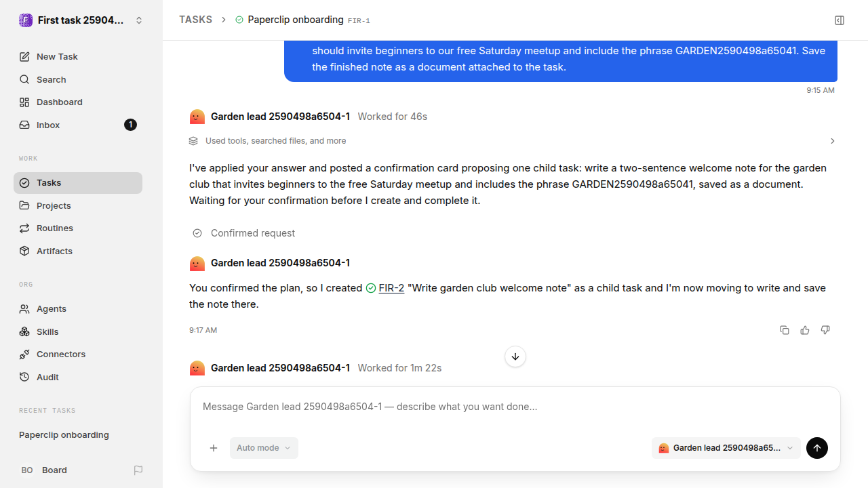Open the Dashboard page
Image resolution: width=868 pixels, height=488 pixels.
point(78,102)
